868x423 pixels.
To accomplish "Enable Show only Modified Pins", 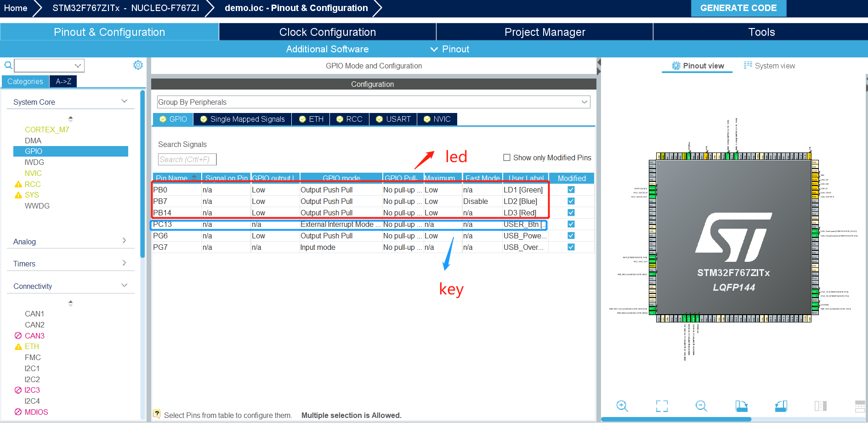I will [x=507, y=158].
